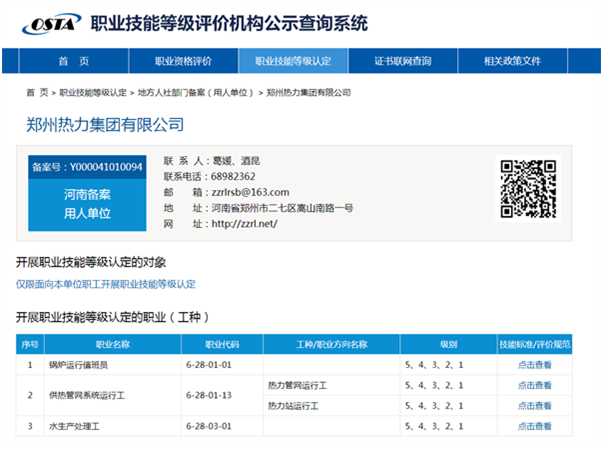
Task: Click the 首页 breadcrumb link
Action: click(37, 93)
